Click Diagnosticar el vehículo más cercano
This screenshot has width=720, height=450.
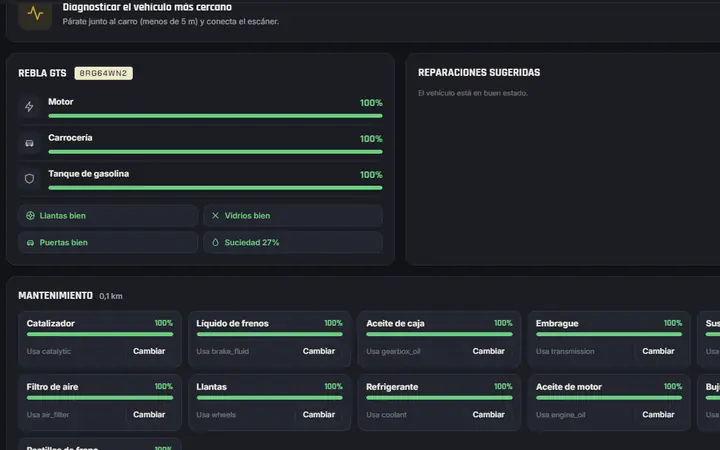147,7
